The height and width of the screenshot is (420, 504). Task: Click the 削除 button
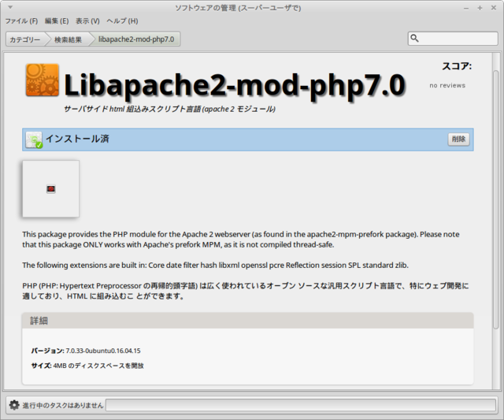(458, 139)
